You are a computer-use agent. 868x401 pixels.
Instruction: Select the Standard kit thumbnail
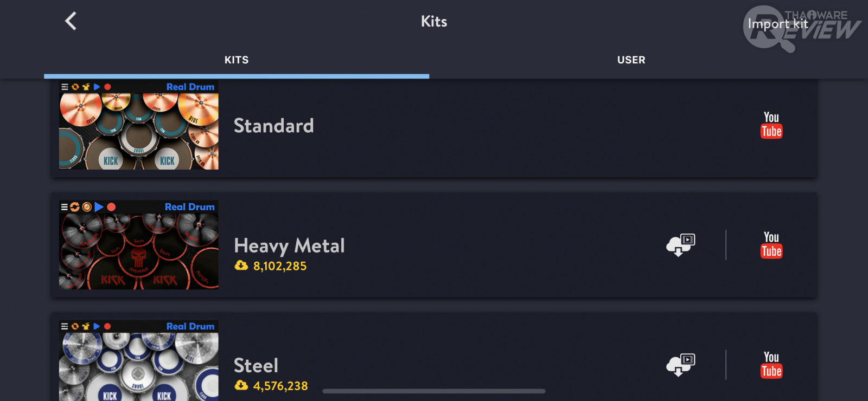pyautogui.click(x=139, y=125)
